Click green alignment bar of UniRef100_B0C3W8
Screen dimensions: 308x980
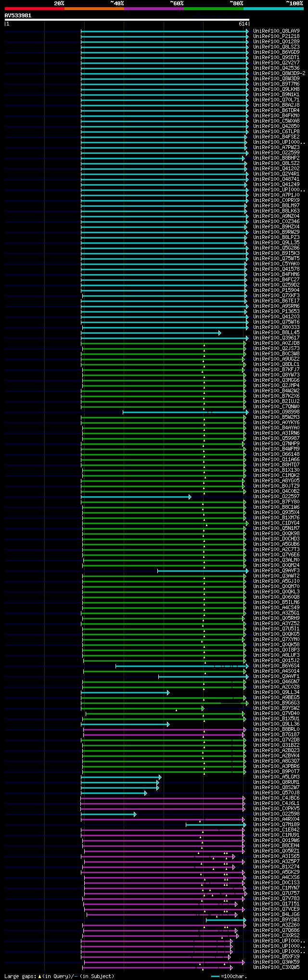click(163, 353)
